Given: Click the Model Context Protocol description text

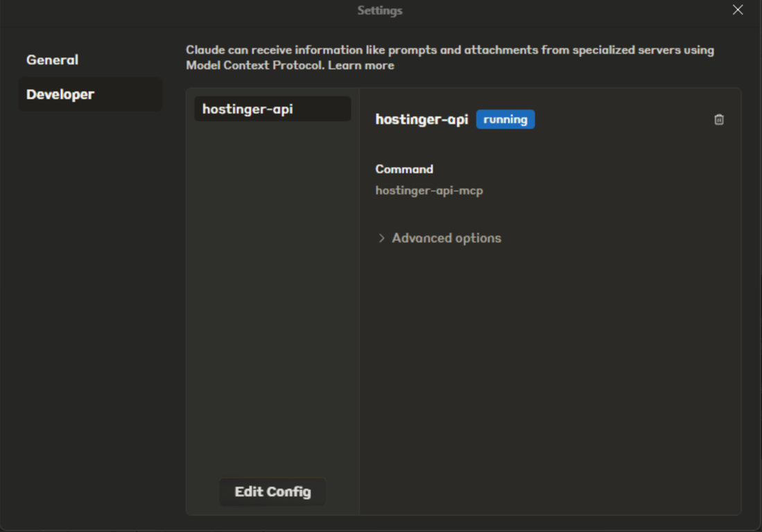Looking at the screenshot, I should click(x=449, y=50).
